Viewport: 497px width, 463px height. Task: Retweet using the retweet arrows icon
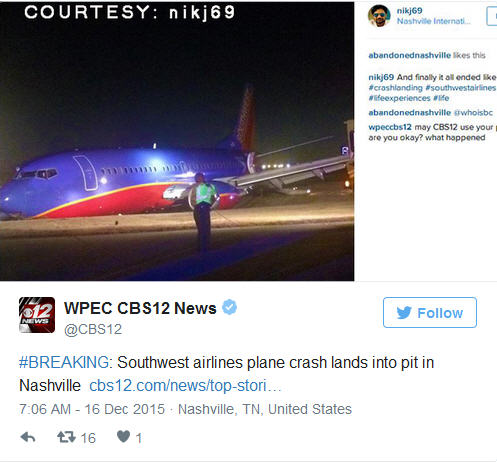click(x=66, y=437)
